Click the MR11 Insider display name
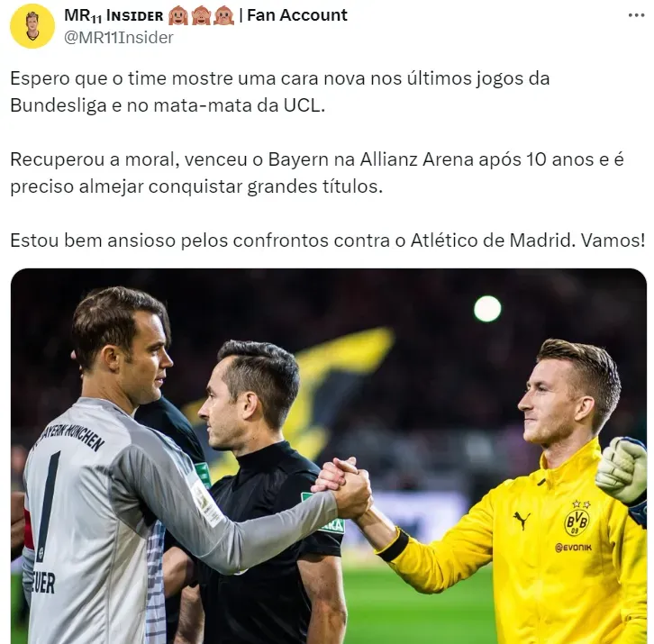This screenshot has height=644, width=654. tap(114, 15)
